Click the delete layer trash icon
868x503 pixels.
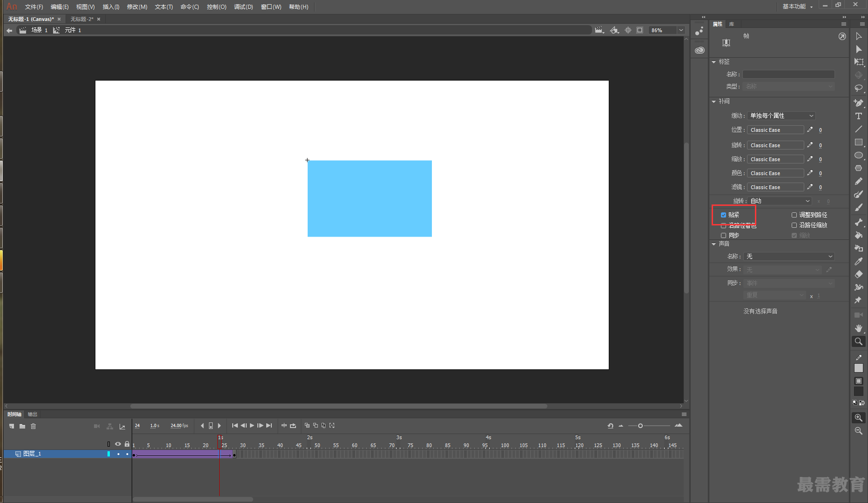click(34, 426)
